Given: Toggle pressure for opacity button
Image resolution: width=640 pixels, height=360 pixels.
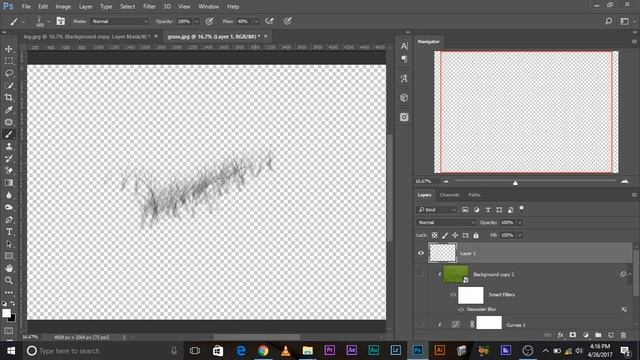Looking at the screenshot, I should coord(210,21).
